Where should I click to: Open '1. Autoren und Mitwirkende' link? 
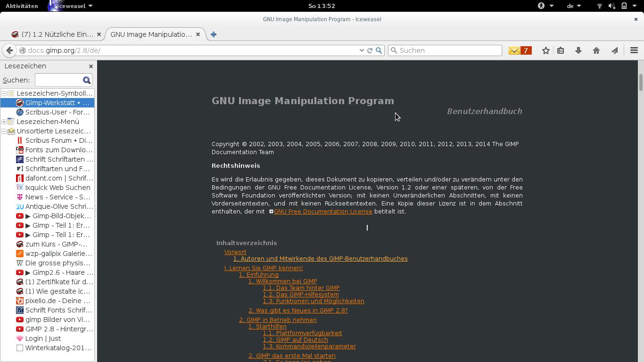point(320,259)
